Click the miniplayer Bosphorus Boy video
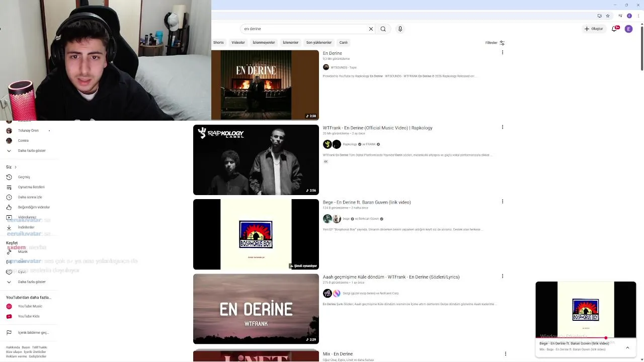Viewport: 644px width, 362px height. coord(586,310)
